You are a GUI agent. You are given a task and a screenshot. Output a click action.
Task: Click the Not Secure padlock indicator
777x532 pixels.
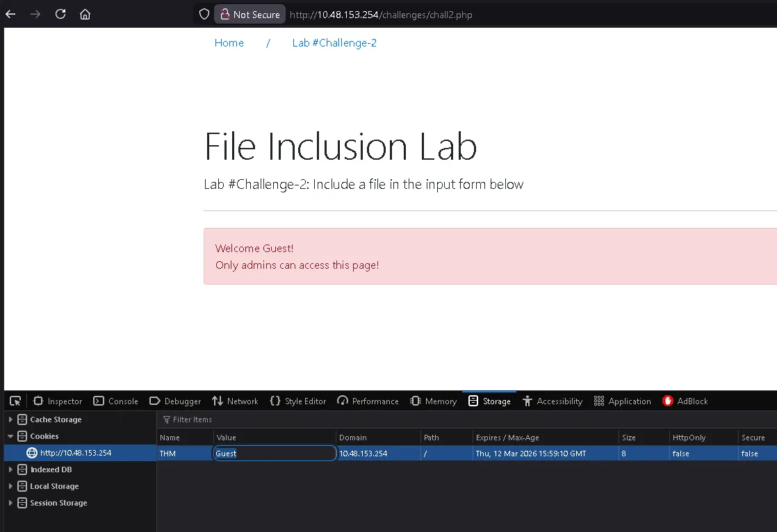tap(250, 14)
